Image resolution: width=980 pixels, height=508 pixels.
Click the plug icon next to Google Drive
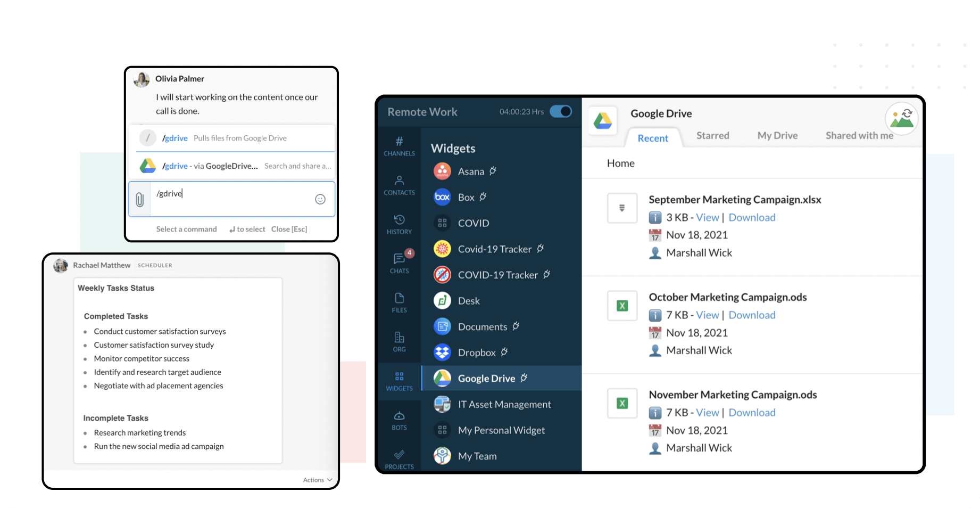coord(524,378)
